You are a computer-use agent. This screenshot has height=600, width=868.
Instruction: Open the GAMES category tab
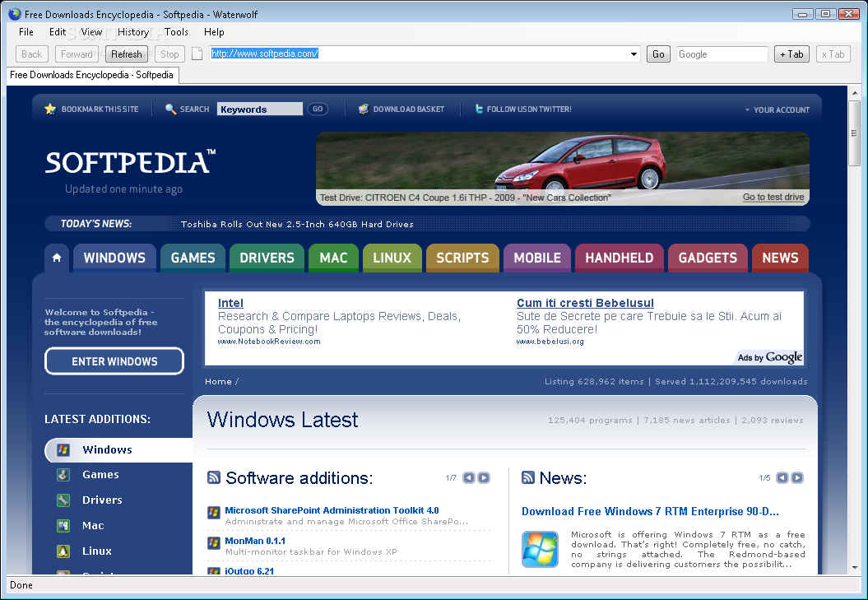(193, 258)
